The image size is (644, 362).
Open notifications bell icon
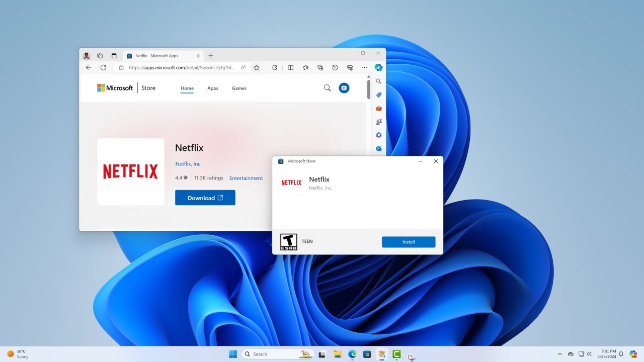pyautogui.click(x=621, y=354)
